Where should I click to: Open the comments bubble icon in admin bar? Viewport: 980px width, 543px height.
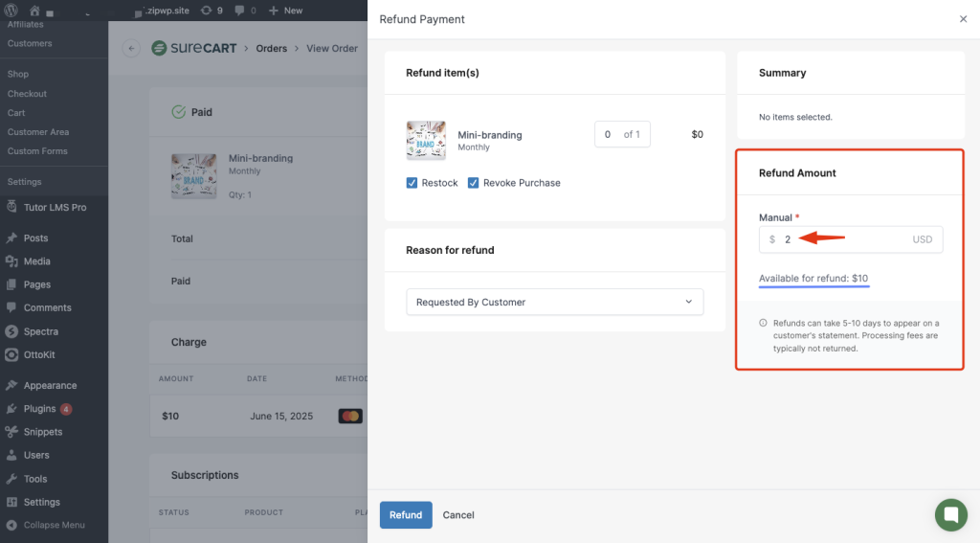click(x=239, y=11)
